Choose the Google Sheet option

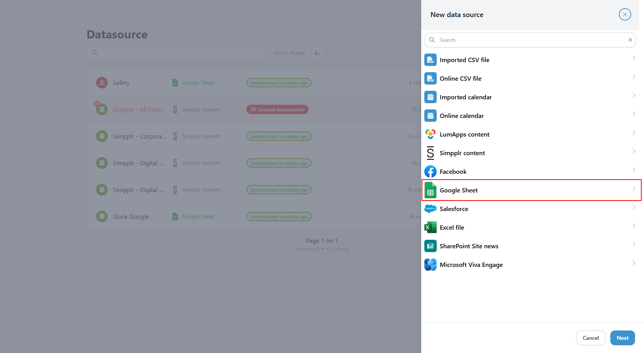pos(530,190)
